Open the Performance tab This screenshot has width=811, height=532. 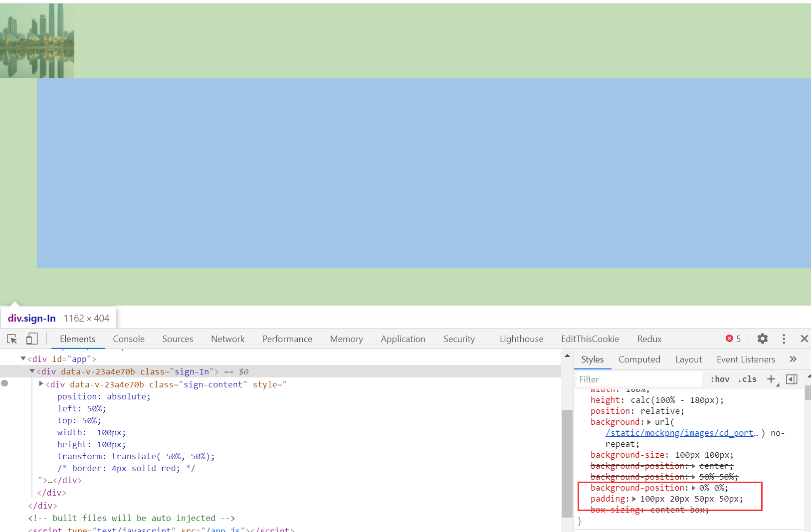(287, 339)
